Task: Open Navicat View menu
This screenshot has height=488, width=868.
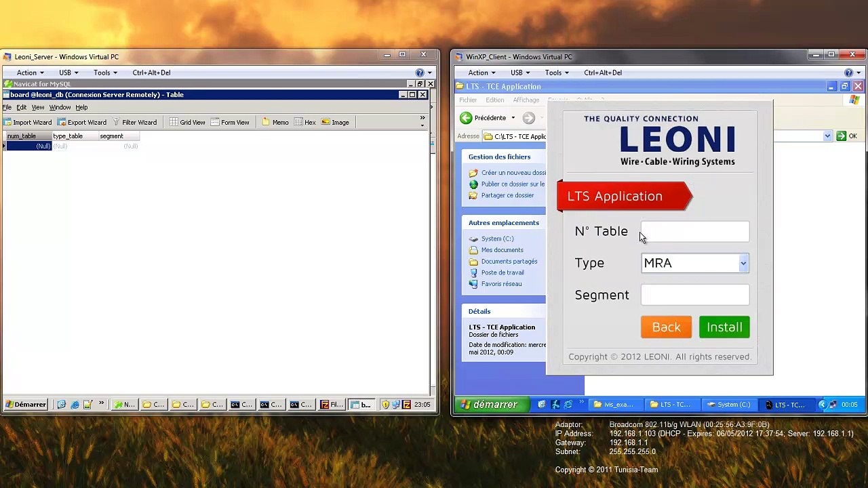Action: [38, 107]
